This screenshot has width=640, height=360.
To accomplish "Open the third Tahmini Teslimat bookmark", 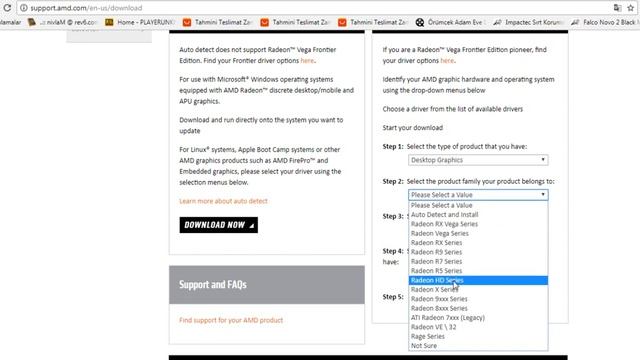I will point(373,22).
